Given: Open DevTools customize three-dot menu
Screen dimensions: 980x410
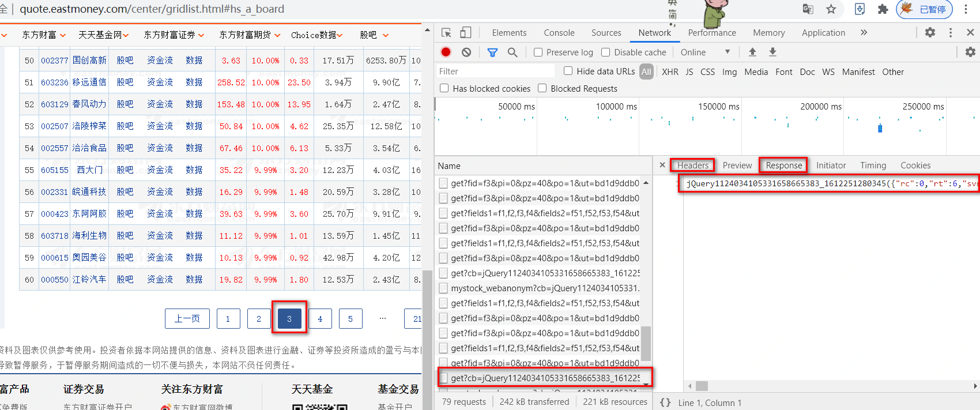Looking at the screenshot, I should 951,33.
